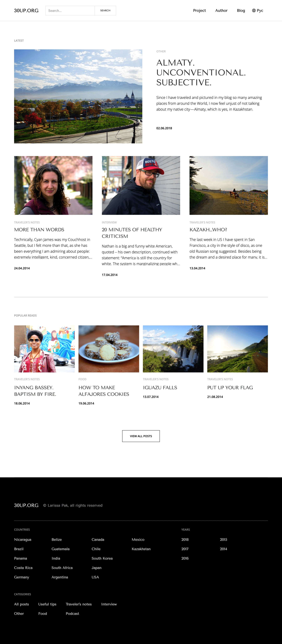Viewport: 282px width, 644px height.
Task: Click the 30UP.ORG header logo
Action: tap(26, 10)
